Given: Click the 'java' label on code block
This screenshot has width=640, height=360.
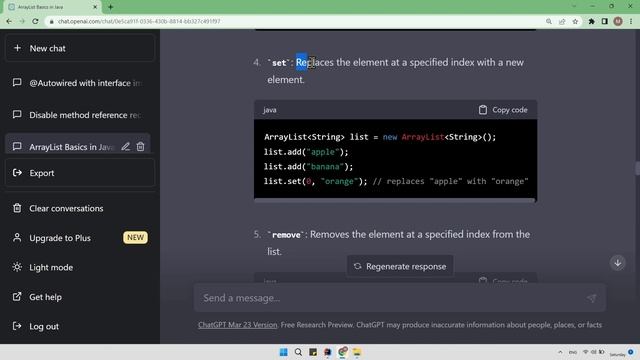Looking at the screenshot, I should 270,110.
